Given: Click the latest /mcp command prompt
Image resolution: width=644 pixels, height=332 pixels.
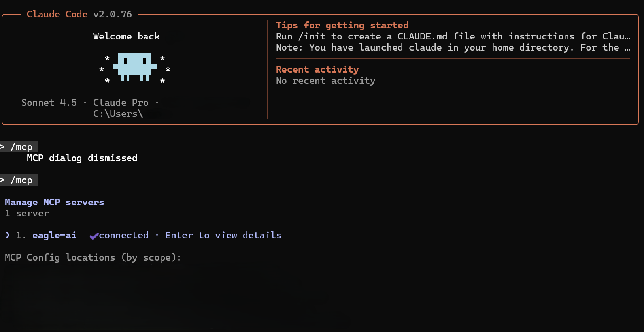Looking at the screenshot, I should point(19,180).
